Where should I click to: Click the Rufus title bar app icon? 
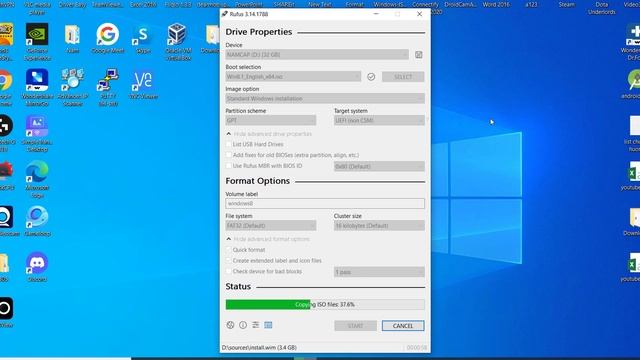[x=224, y=14]
